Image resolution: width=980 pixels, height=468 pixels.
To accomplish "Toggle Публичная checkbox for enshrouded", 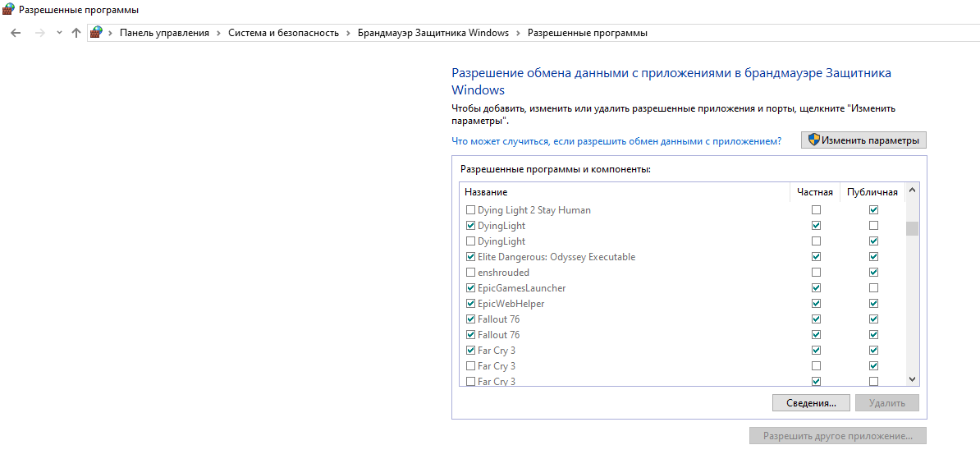I will (x=874, y=273).
